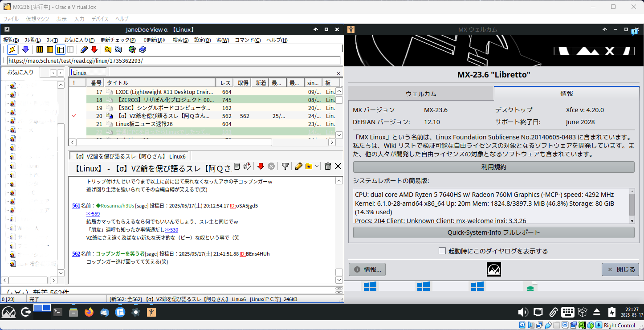
Task: Click the Quick-System-Info フルレポート button
Action: tap(493, 232)
